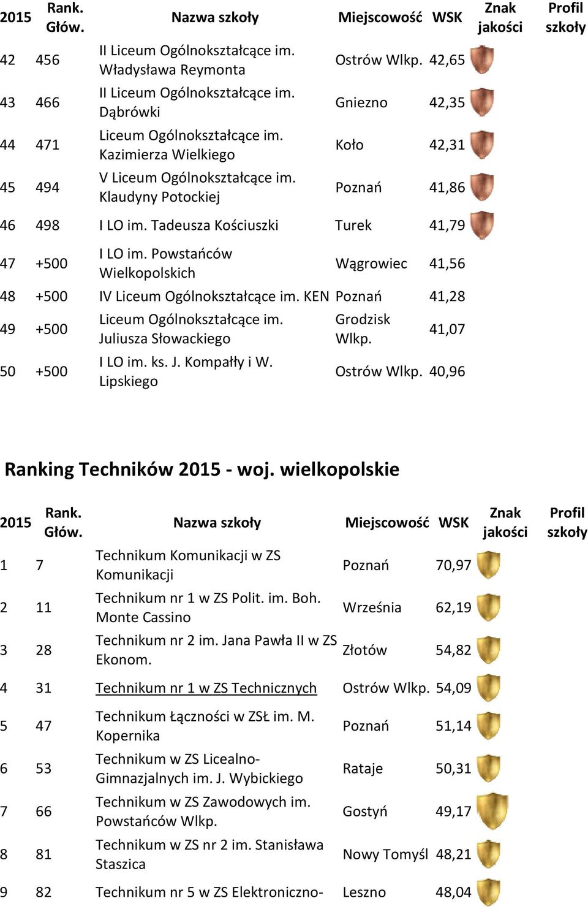Click Profil szkoły header in top table
The height and width of the screenshot is (909, 588).
565,17
